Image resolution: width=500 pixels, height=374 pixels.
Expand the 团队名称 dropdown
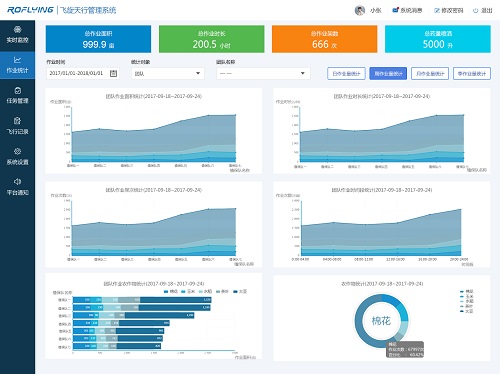(x=263, y=73)
